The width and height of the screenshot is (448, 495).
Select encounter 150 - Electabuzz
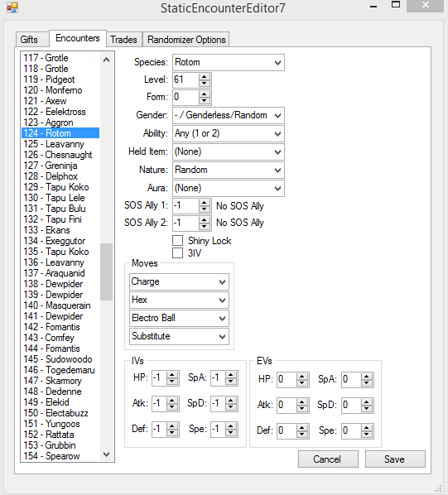(60, 412)
